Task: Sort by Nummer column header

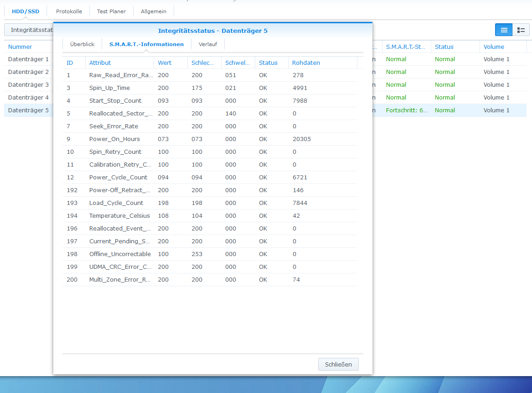Action: (x=29, y=47)
